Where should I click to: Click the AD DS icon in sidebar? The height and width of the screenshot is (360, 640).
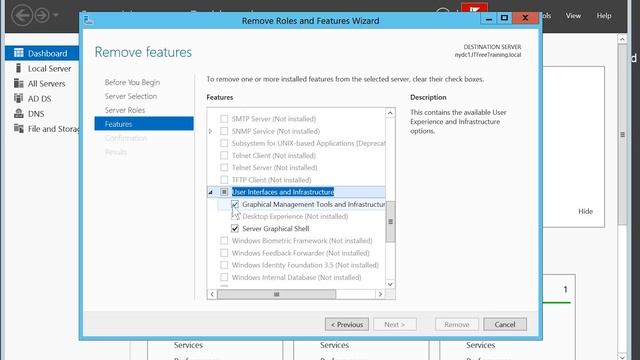click(19, 98)
